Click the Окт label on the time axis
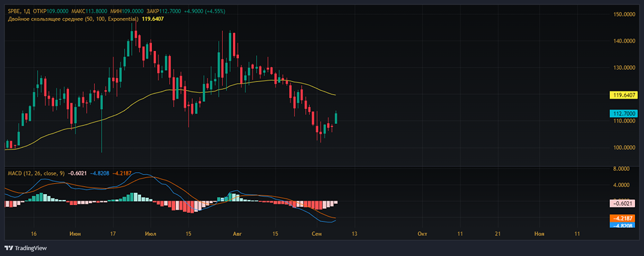This screenshot has width=644, height=256. pos(422,234)
